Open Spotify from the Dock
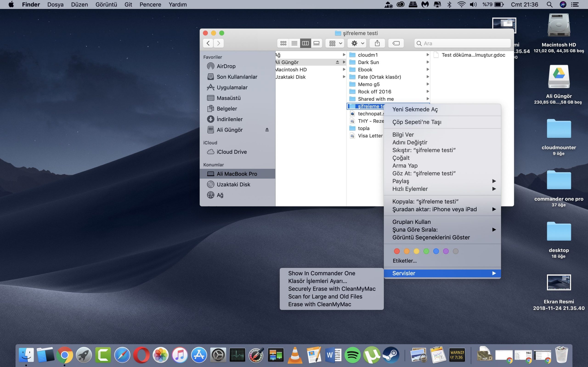Viewport: 588px width, 367px height. coord(352,355)
